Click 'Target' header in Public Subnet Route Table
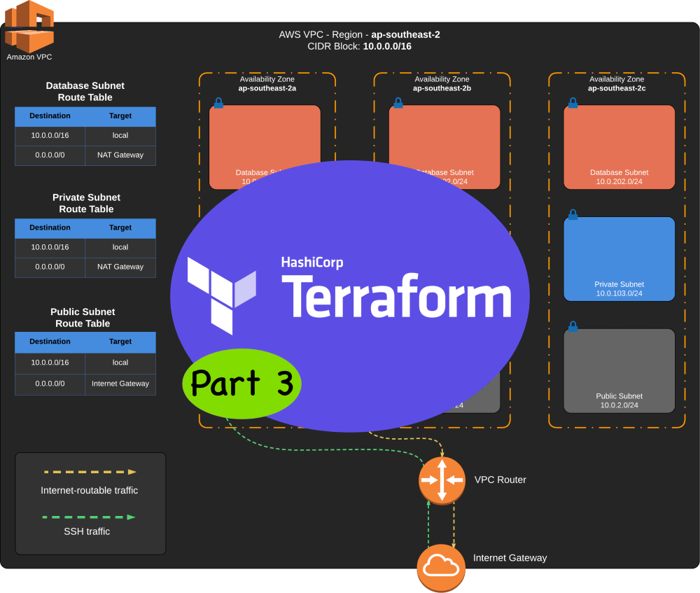The width and height of the screenshot is (700, 593). pos(120,341)
